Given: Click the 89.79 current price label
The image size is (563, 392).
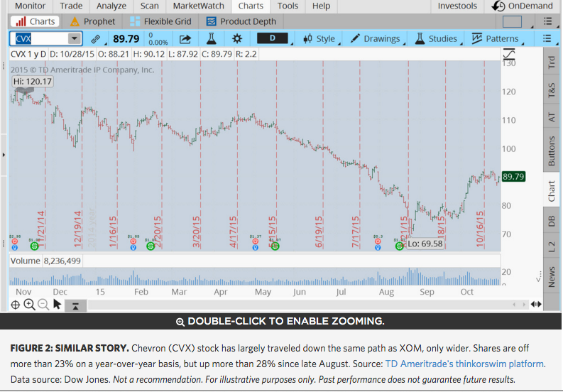Looking at the screenshot, I should pos(513,176).
